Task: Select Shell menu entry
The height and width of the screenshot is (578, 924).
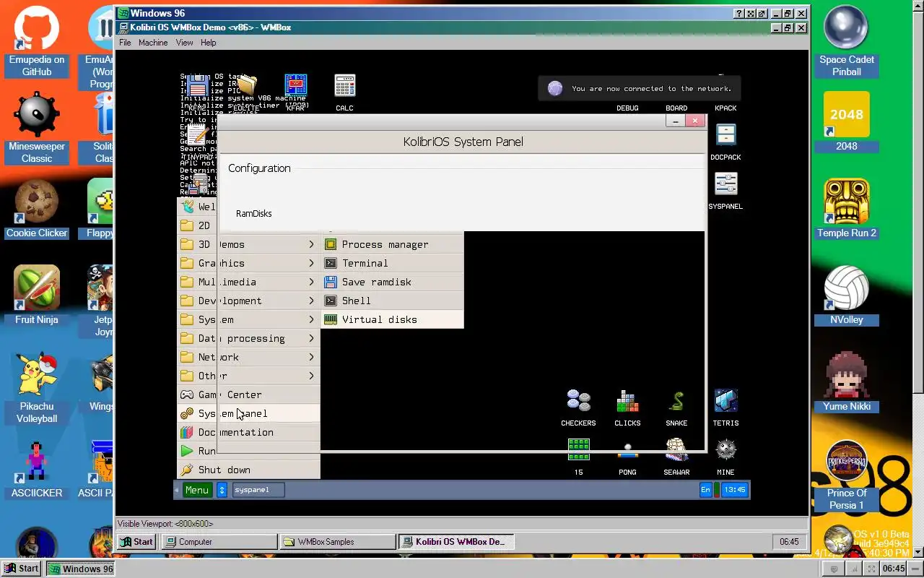Action: 392,301
